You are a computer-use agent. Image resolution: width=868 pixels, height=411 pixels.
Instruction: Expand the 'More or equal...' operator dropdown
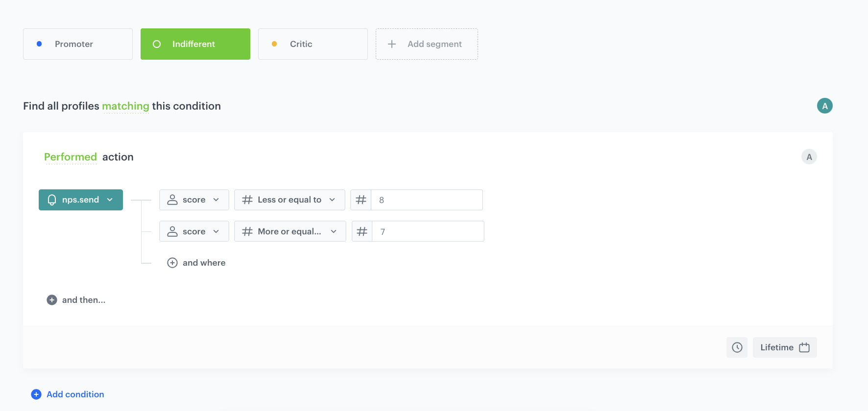[290, 231]
